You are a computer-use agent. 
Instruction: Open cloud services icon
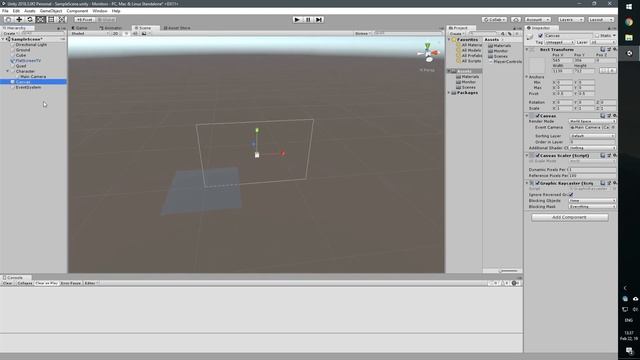516,20
